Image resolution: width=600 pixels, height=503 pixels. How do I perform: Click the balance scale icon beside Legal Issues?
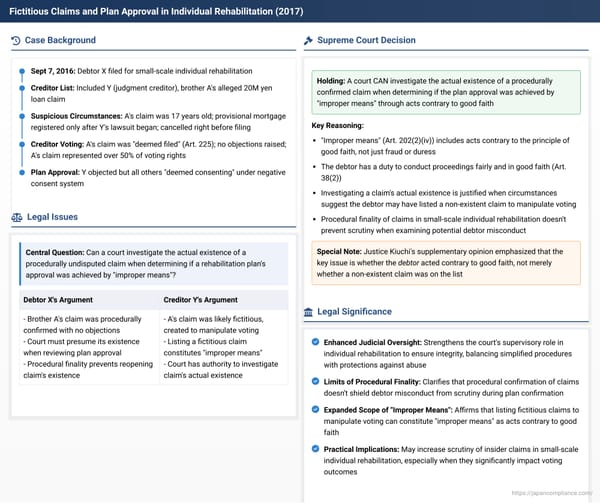tap(17, 218)
